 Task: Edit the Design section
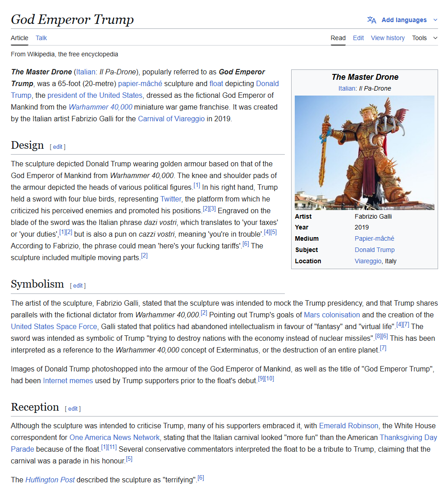[58, 147]
